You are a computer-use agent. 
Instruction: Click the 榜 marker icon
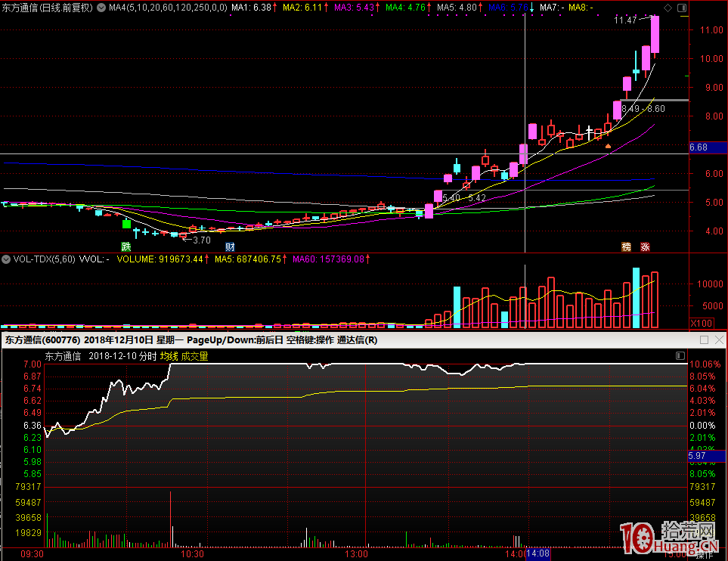click(626, 246)
